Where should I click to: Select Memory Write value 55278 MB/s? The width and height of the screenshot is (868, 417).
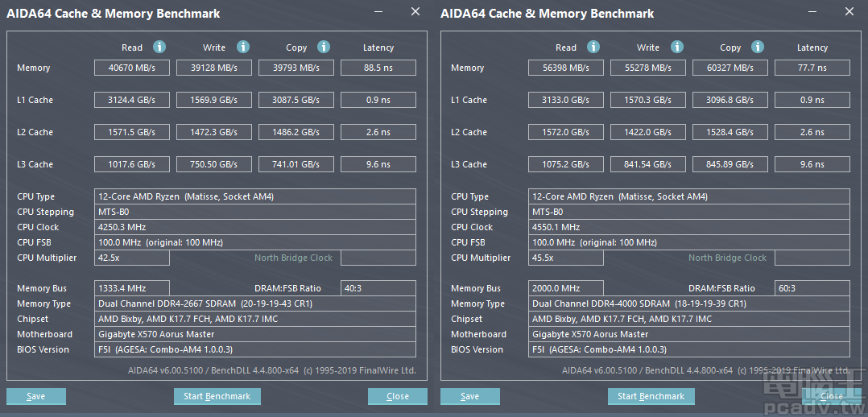click(x=647, y=68)
